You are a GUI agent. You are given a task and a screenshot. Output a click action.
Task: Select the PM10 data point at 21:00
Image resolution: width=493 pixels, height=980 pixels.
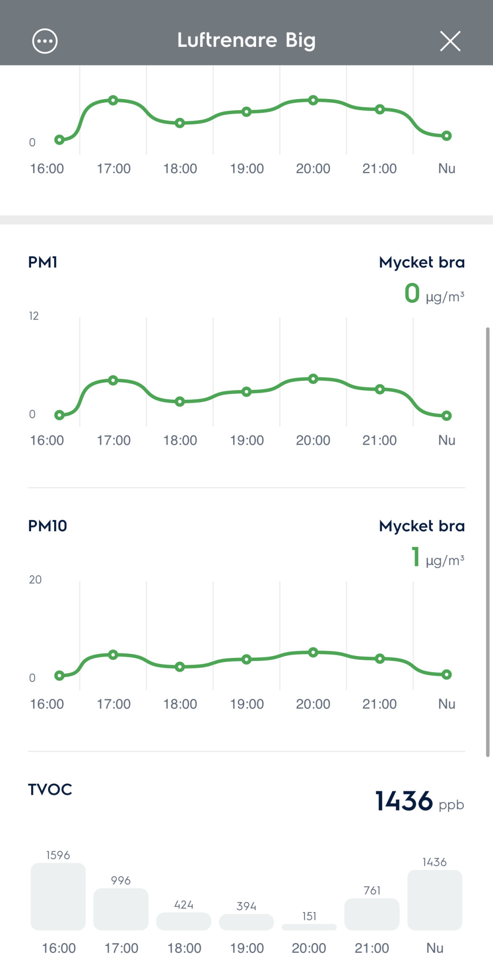click(x=380, y=659)
